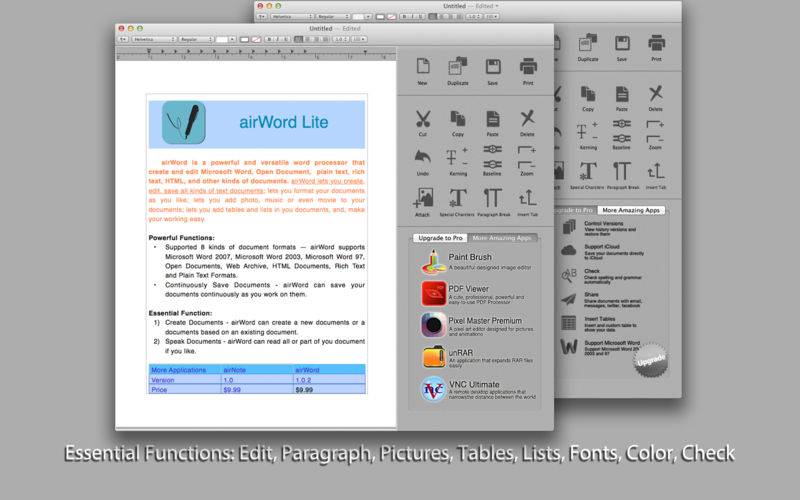Click the text color swatch in back window toolbar
This screenshot has width=800, height=500.
click(x=380, y=16)
